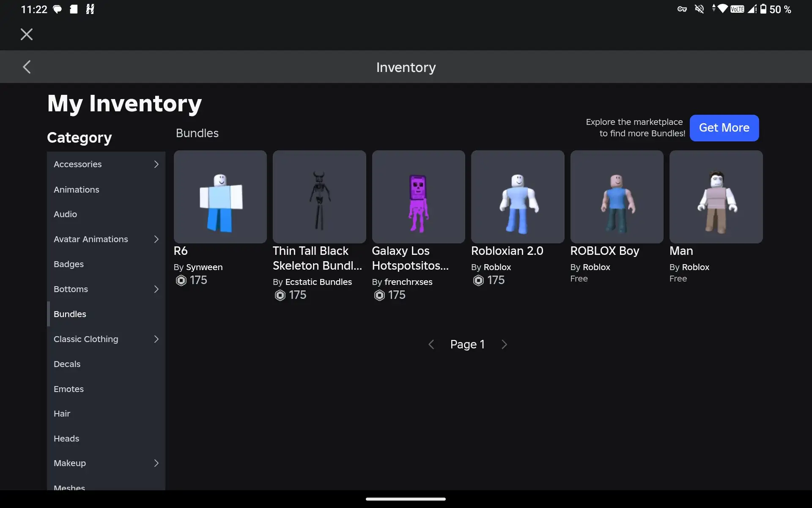The image size is (812, 508).
Task: Open the R6 bundle title
Action: click(181, 251)
